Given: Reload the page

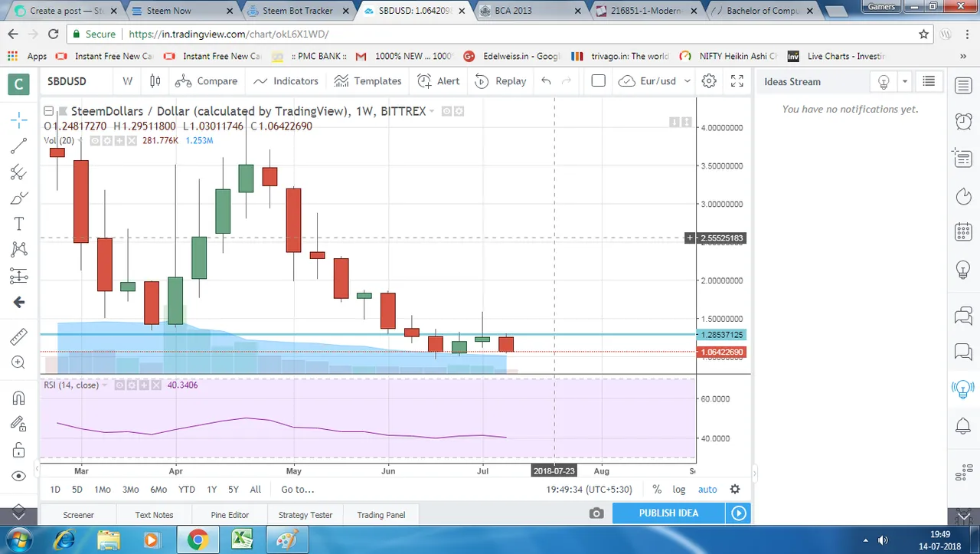Looking at the screenshot, I should pyautogui.click(x=53, y=34).
